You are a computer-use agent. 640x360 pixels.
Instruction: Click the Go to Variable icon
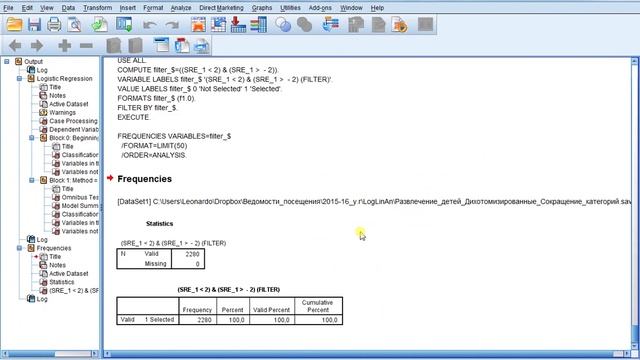coord(238,25)
